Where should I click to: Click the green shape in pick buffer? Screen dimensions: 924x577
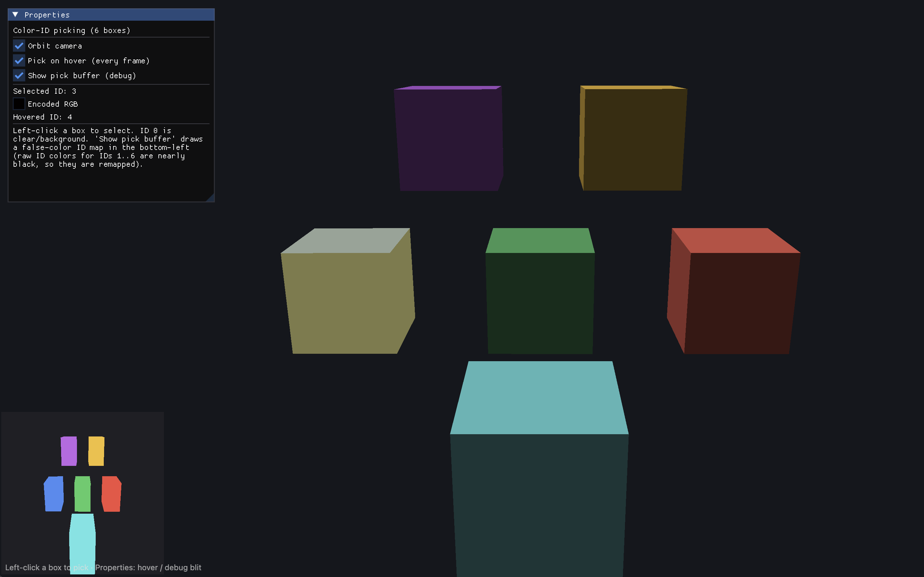pyautogui.click(x=82, y=494)
